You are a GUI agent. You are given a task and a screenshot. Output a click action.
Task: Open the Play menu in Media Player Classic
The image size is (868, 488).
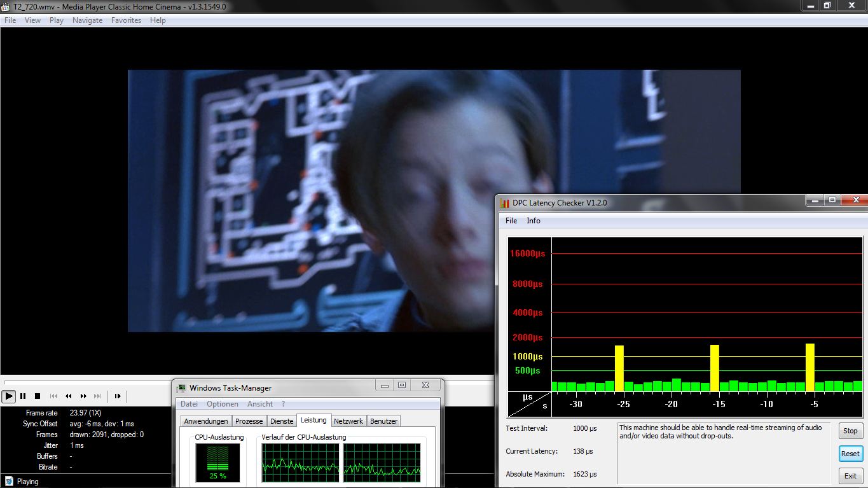pos(57,20)
